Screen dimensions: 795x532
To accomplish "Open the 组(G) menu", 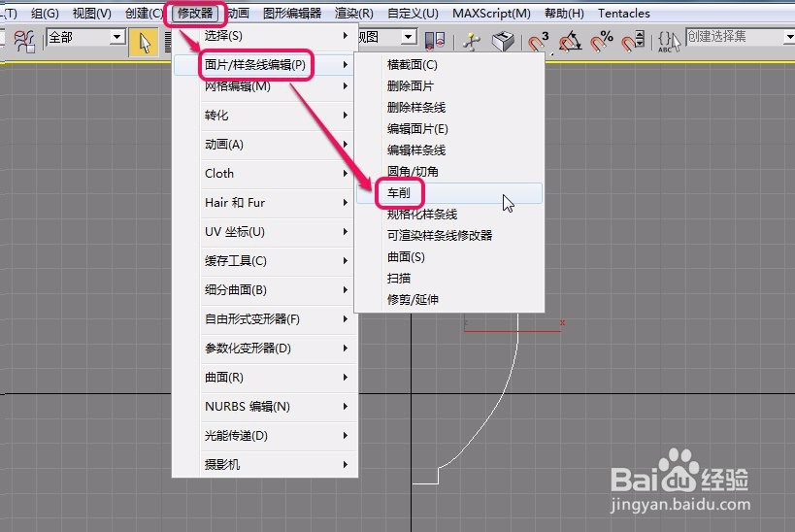I will (x=45, y=14).
